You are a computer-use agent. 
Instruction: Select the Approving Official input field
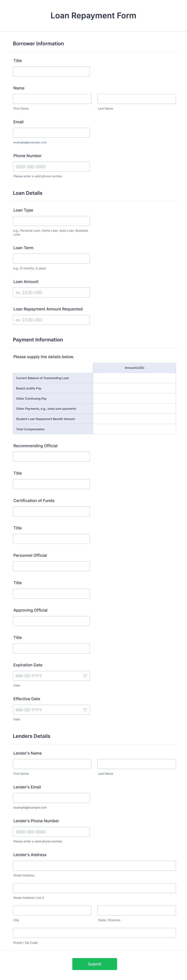(51, 620)
